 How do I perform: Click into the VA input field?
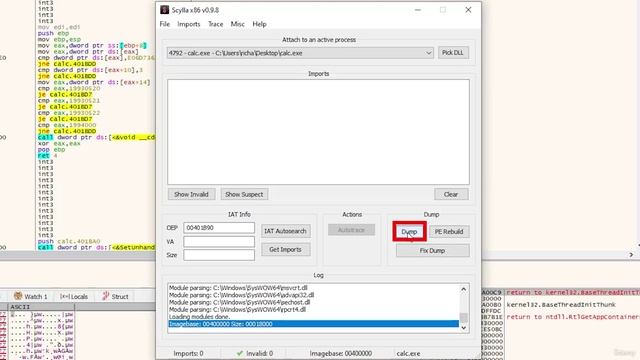[219, 242]
